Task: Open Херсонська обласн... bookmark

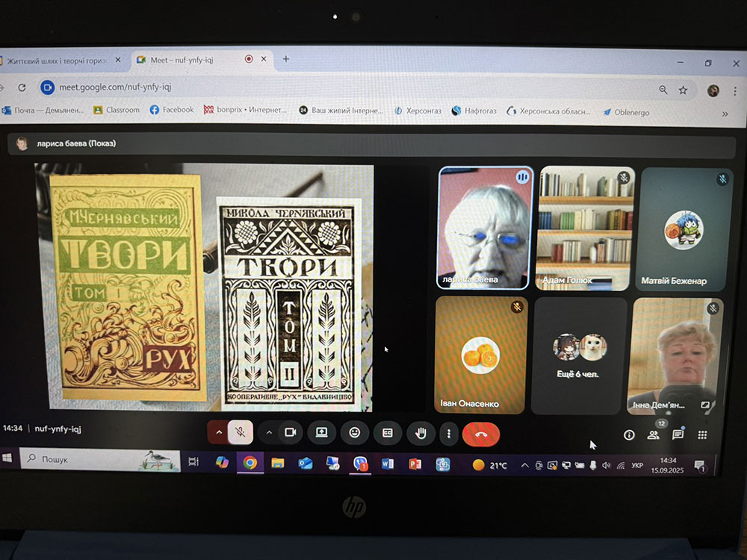Action: click(x=548, y=111)
